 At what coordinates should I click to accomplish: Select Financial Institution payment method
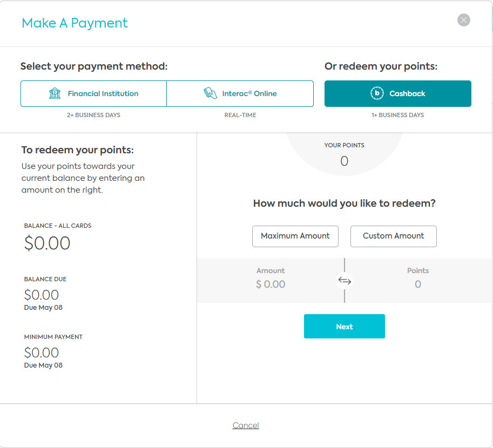coord(93,94)
